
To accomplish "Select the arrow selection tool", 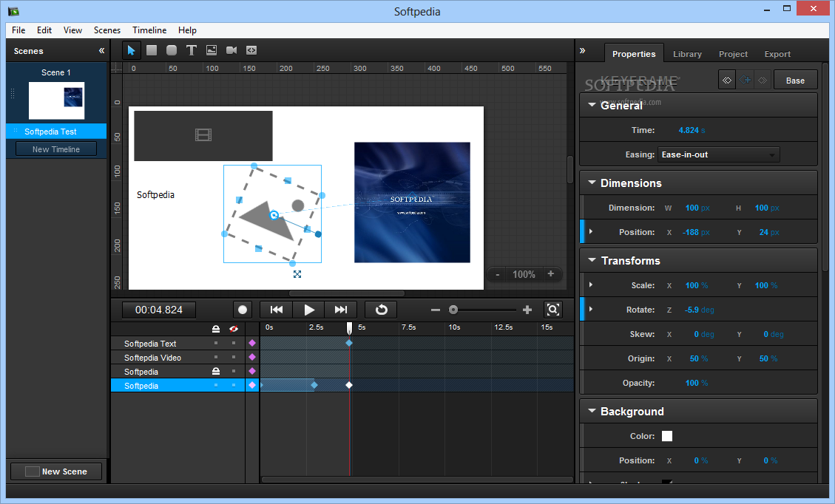I will click(x=131, y=50).
